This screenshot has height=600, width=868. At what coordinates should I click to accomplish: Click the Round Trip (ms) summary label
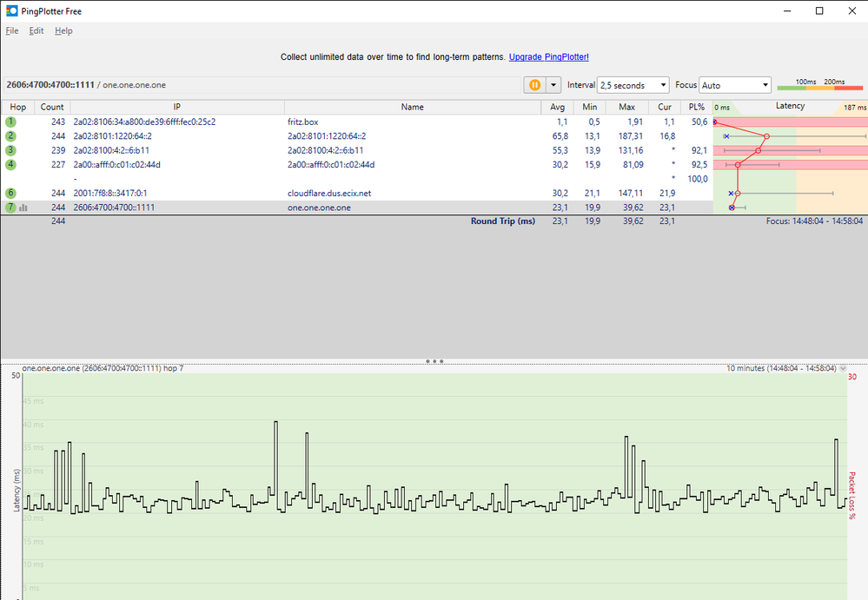503,221
